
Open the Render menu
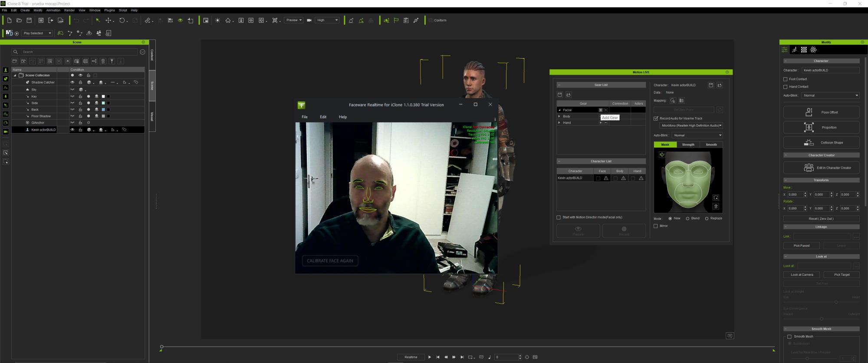tap(69, 10)
